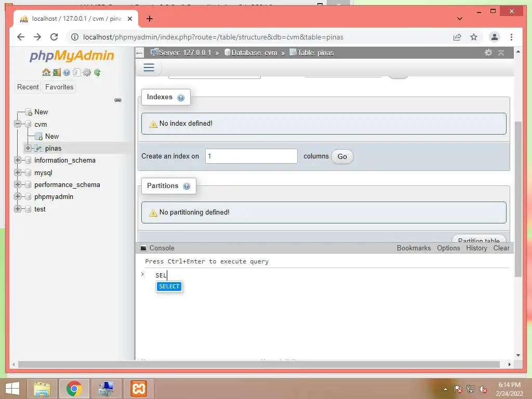Show hidden system tray icons arrow
The height and width of the screenshot is (399, 532).
point(445,389)
